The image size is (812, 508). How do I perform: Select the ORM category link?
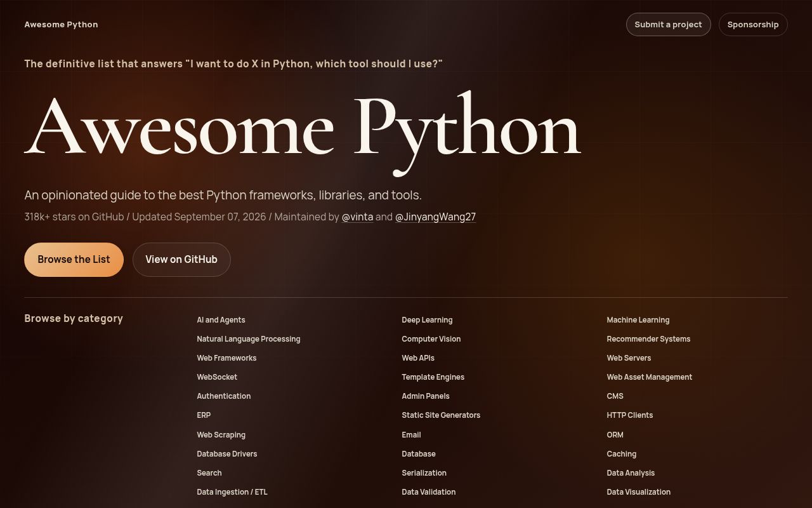pos(615,435)
